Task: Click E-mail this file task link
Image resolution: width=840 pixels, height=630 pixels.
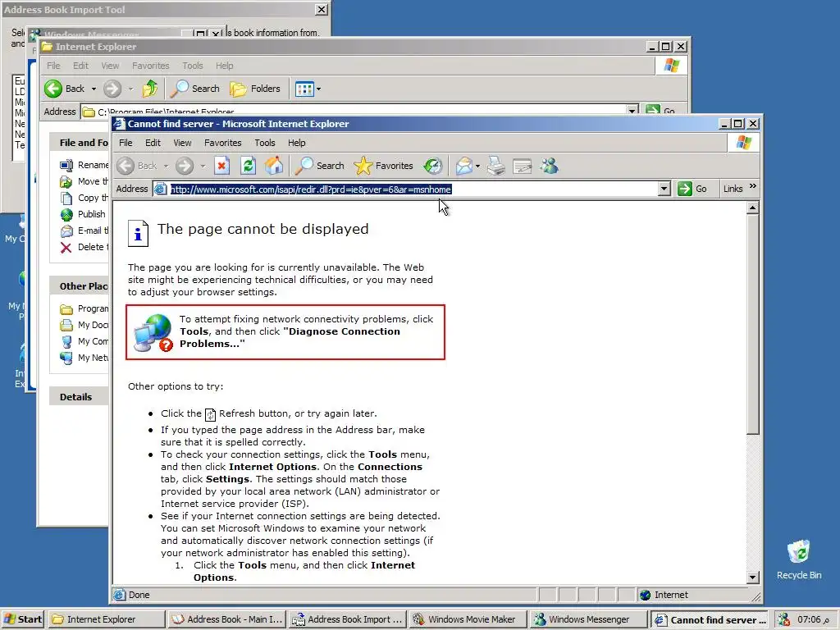Action: coord(84,231)
